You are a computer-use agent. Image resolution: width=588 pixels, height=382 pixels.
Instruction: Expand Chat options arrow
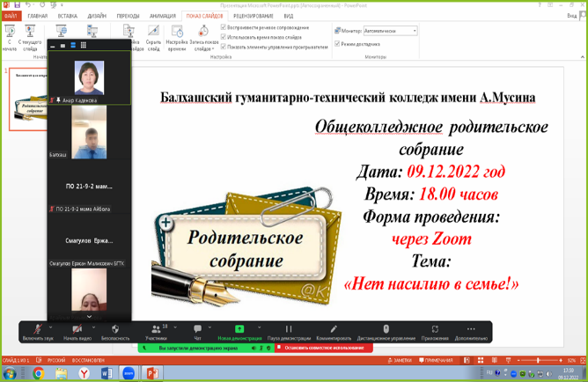click(209, 327)
